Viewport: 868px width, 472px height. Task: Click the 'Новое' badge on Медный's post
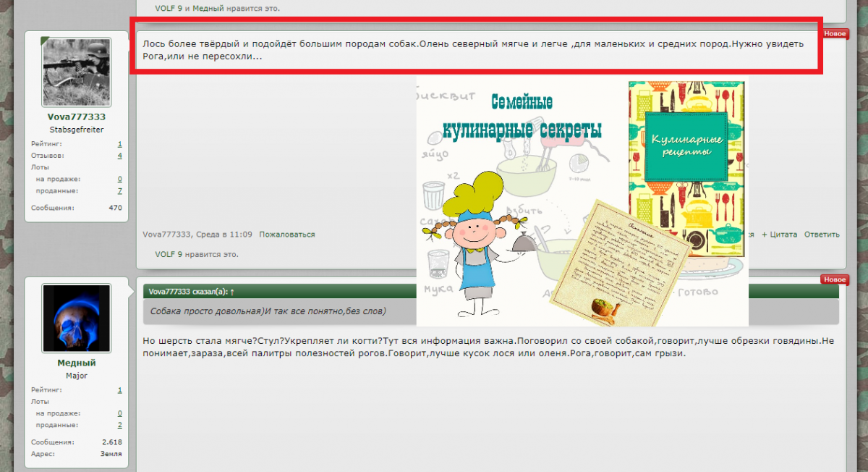point(835,280)
